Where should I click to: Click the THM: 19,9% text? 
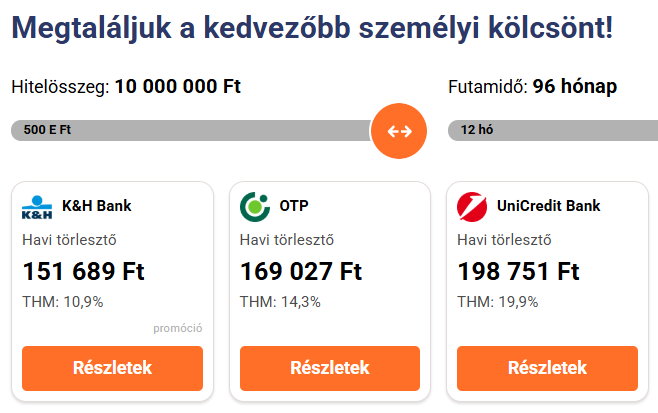(498, 302)
